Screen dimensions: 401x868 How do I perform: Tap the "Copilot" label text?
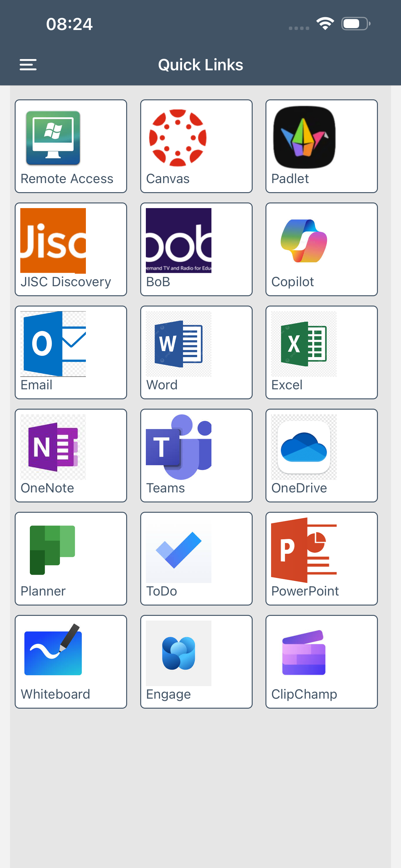click(x=293, y=282)
